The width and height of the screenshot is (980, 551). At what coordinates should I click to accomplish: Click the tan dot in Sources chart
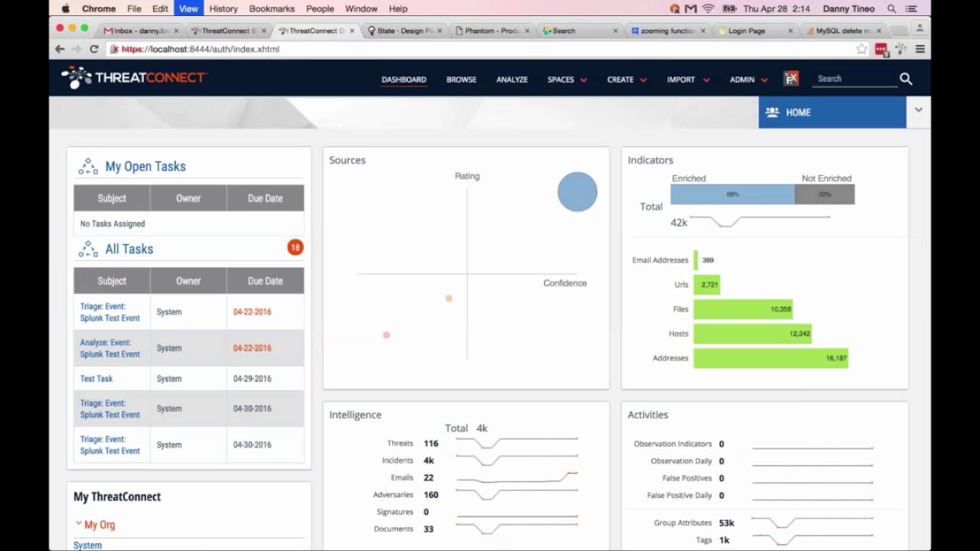click(x=449, y=298)
